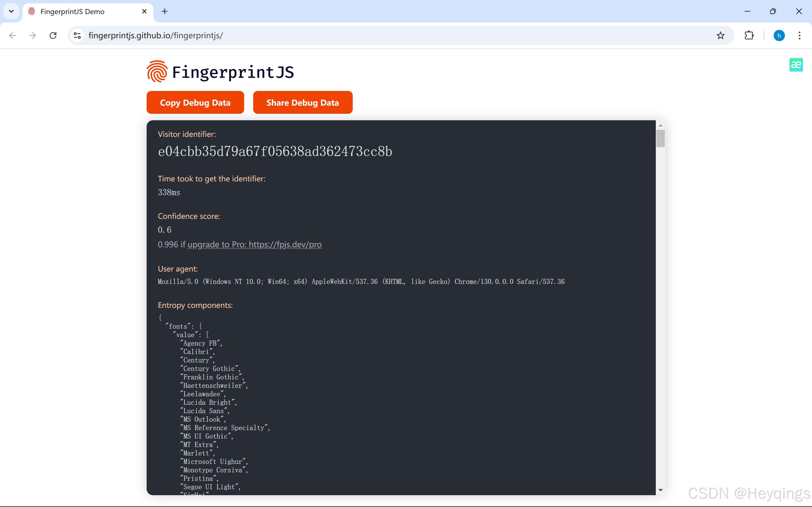Click the FingerprintJS logo icon
The image size is (812, 507).
(157, 72)
